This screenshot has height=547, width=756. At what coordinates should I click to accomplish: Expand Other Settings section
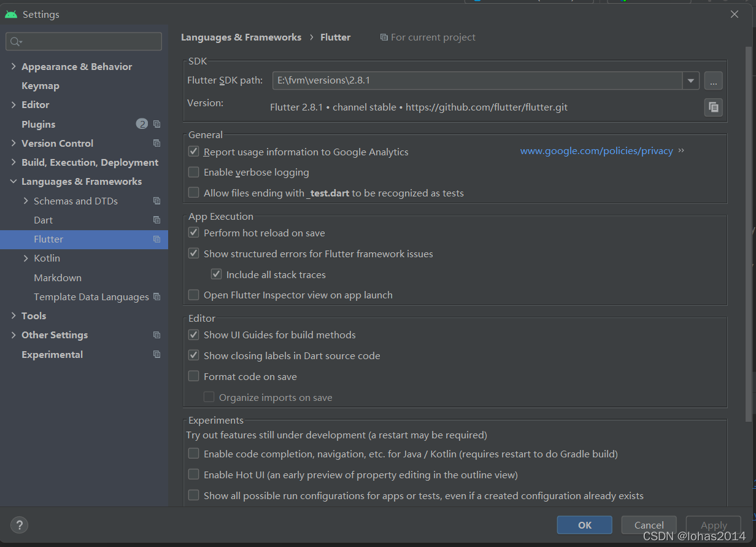13,335
